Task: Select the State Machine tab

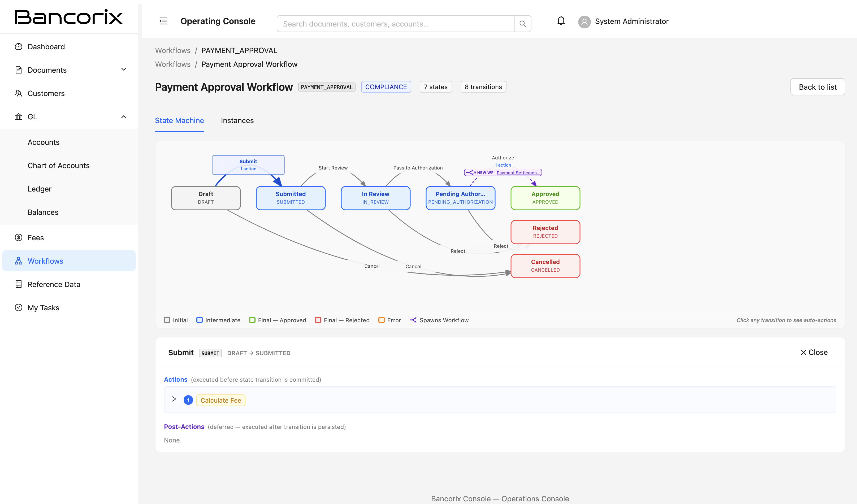Action: (x=179, y=120)
